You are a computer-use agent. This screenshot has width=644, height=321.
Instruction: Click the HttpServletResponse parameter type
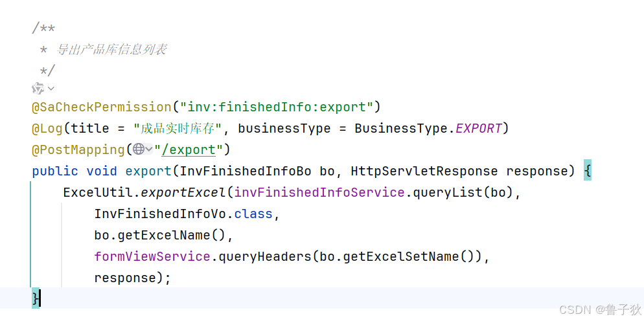[424, 171]
